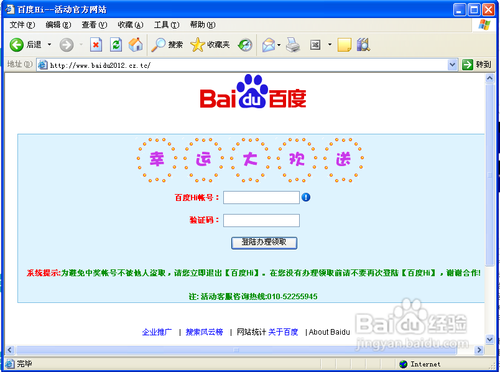Click the hotline text 010-52255945
Image resolution: width=500 pixels, height=372 pixels.
[x=292, y=296]
